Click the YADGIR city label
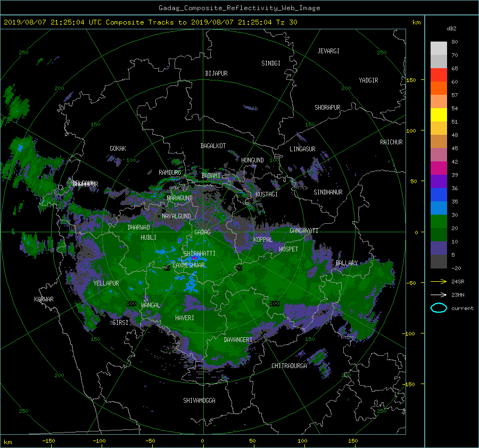The image size is (479, 448). click(x=368, y=80)
